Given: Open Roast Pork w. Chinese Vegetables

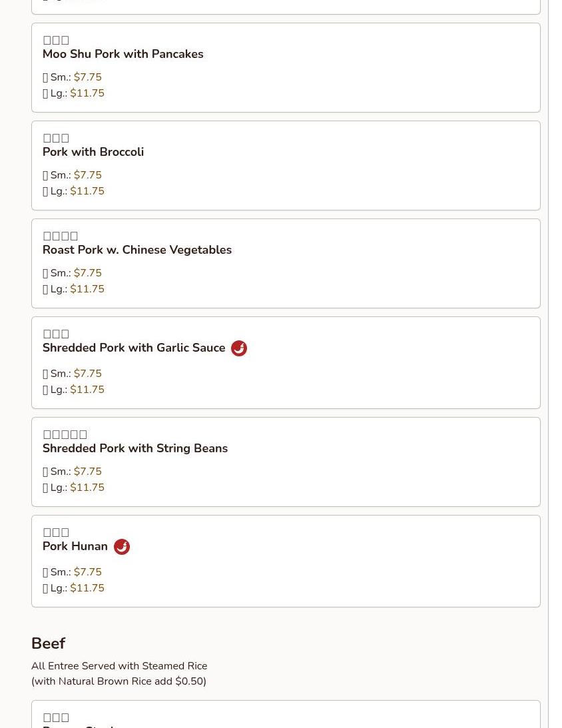Looking at the screenshot, I should click(137, 250).
